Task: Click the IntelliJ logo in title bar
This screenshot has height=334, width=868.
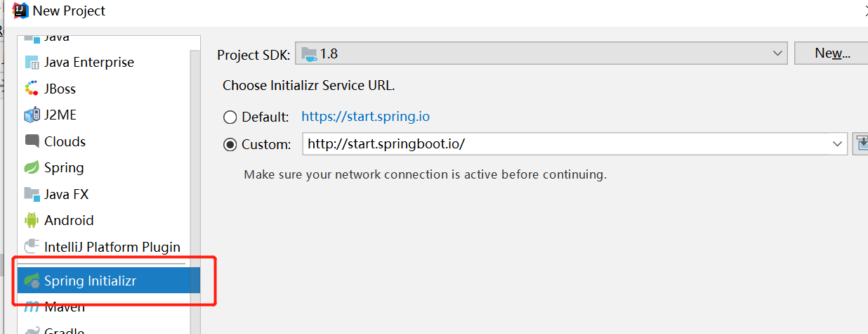Action: coord(20,11)
